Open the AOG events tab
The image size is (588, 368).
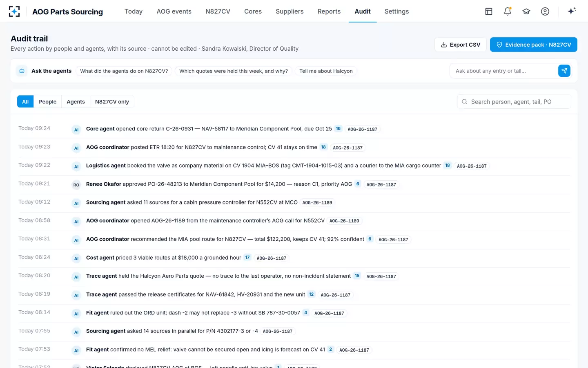[174, 11]
